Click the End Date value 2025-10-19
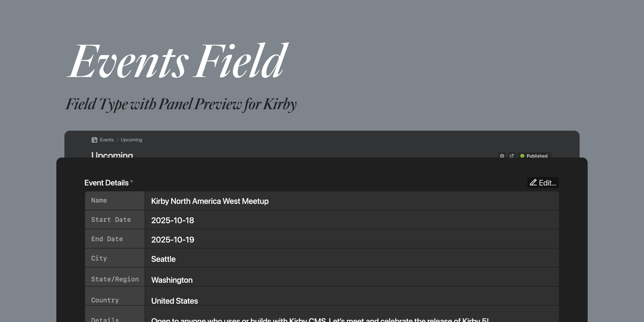The image size is (644, 322). click(x=173, y=240)
